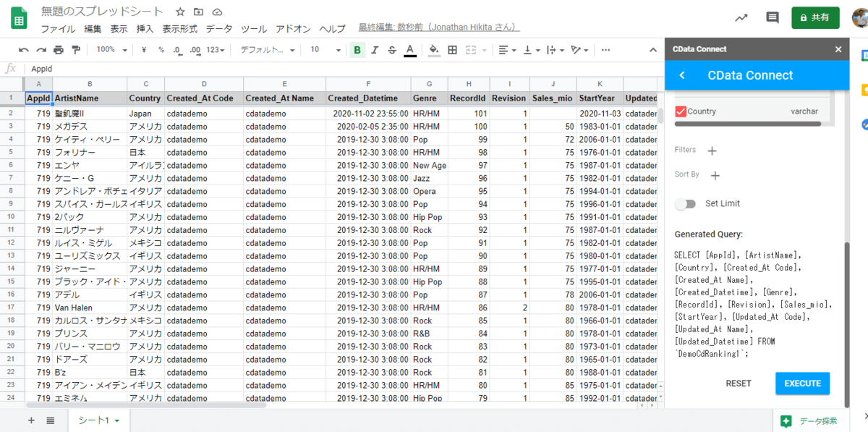This screenshot has width=868, height=432.
Task: Click the RESET button
Action: pos(739,384)
